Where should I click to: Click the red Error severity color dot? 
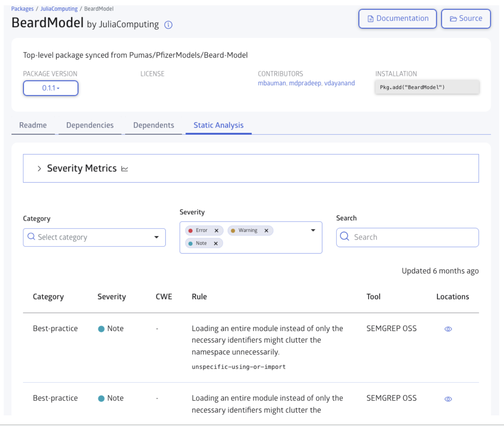click(191, 230)
